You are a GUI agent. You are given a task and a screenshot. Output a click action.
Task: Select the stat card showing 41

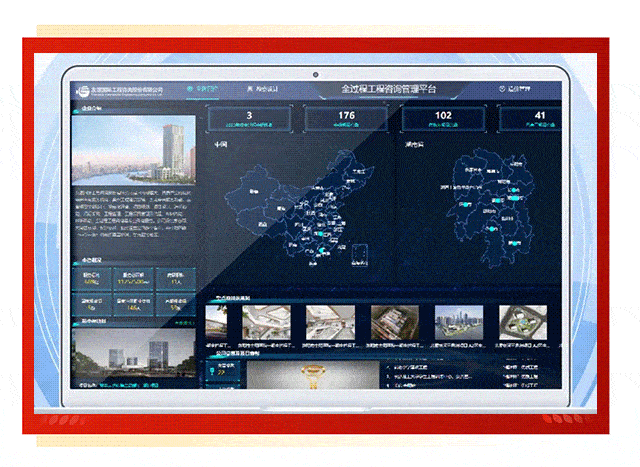click(538, 119)
